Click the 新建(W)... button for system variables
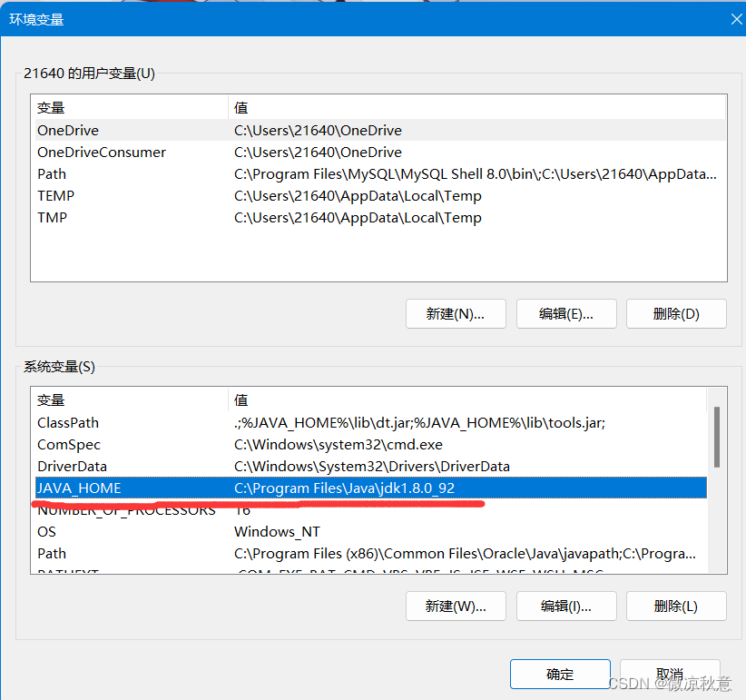Image resolution: width=746 pixels, height=700 pixels. (x=456, y=606)
